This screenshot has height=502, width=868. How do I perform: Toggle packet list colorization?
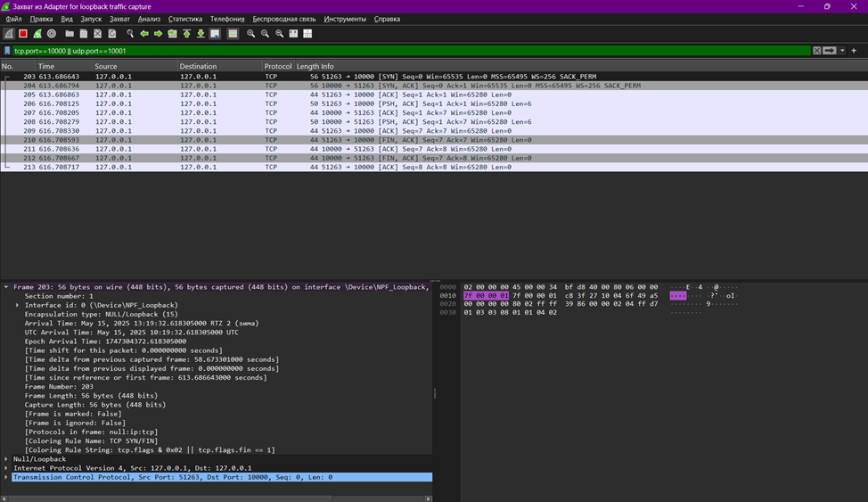233,34
